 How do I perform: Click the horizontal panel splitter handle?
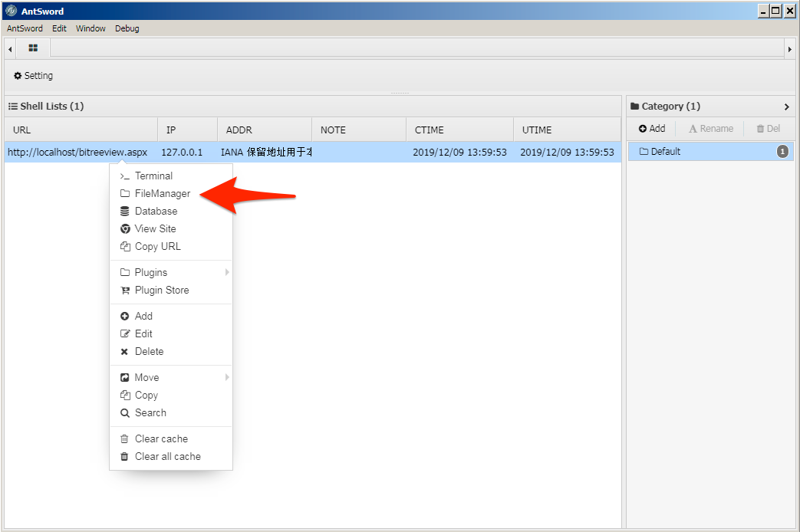[x=400, y=94]
